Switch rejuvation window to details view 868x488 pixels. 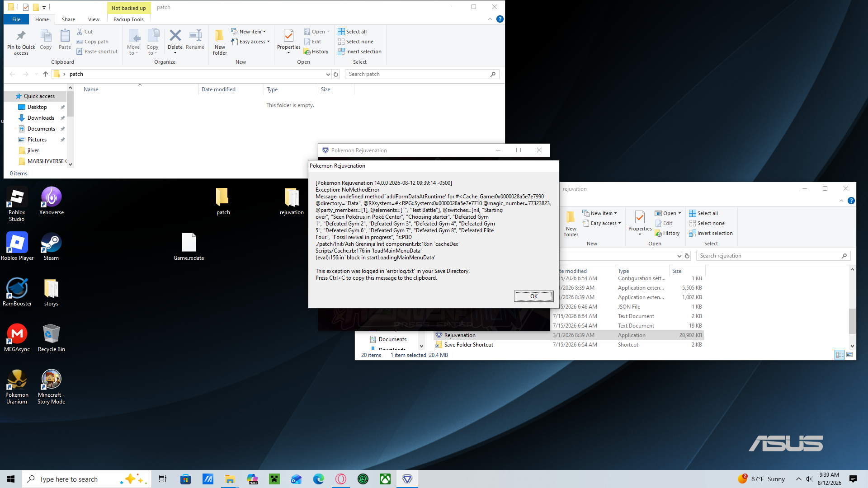click(840, 355)
